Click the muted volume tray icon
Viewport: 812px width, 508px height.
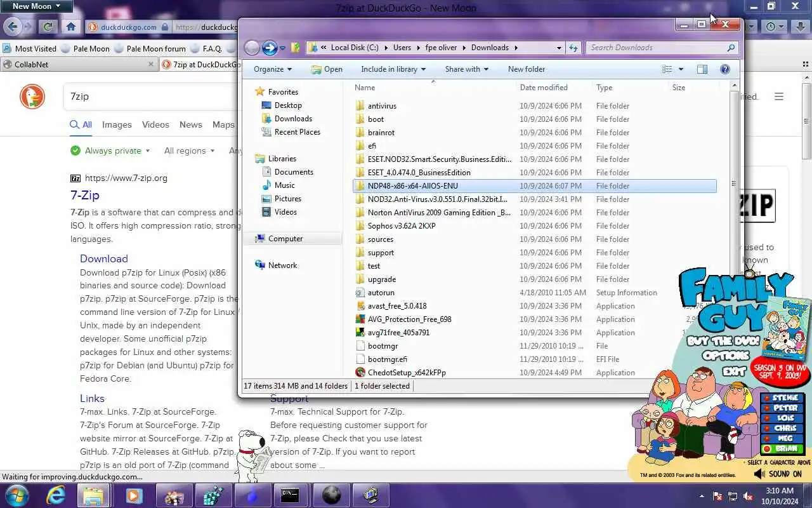coord(749,496)
